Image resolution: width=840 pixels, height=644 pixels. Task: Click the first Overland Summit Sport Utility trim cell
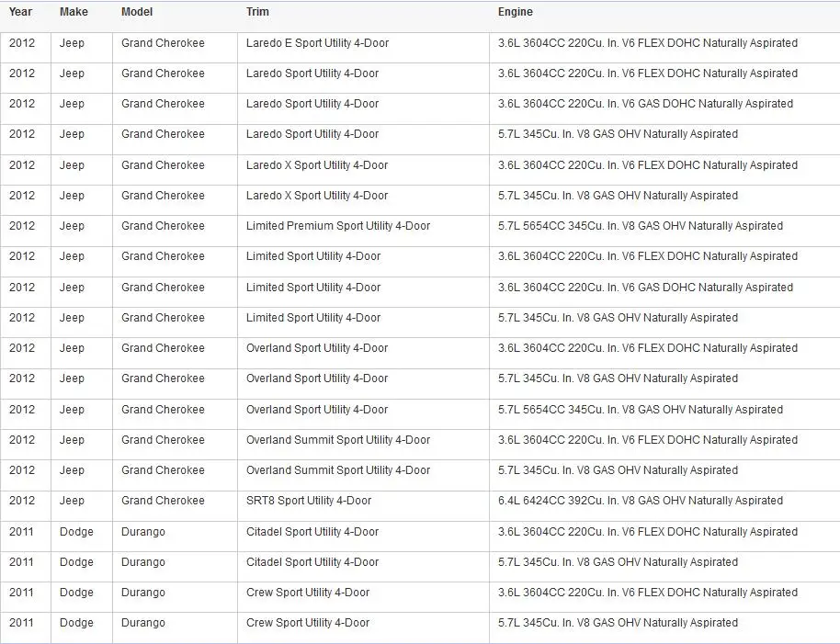coord(363,445)
